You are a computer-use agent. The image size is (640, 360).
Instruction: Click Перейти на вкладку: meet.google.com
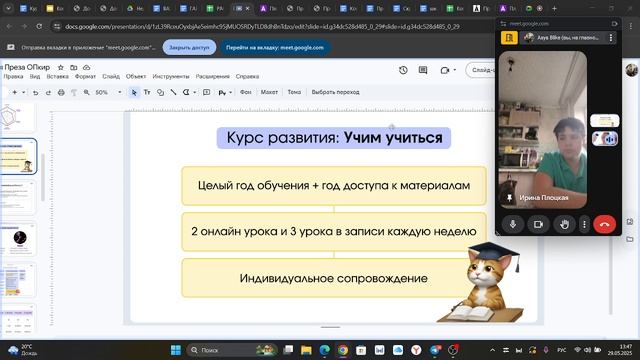275,47
